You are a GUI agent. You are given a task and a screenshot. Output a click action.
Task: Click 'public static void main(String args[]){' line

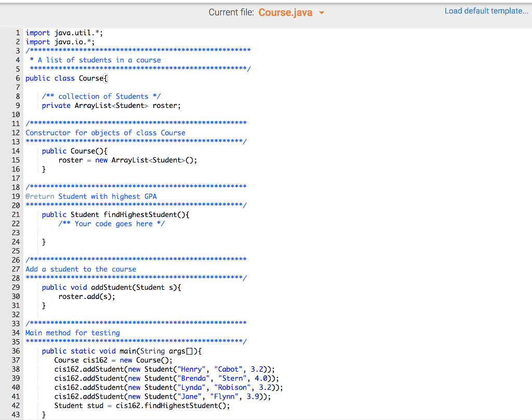tap(122, 351)
